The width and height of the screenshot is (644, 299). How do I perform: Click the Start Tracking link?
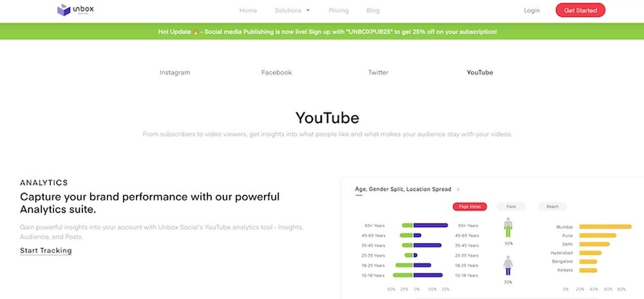tap(46, 251)
